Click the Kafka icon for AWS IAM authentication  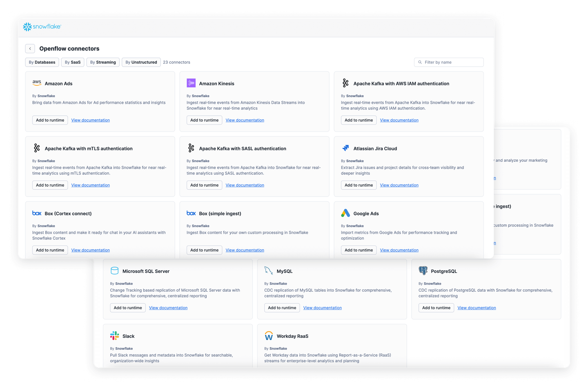(x=345, y=83)
